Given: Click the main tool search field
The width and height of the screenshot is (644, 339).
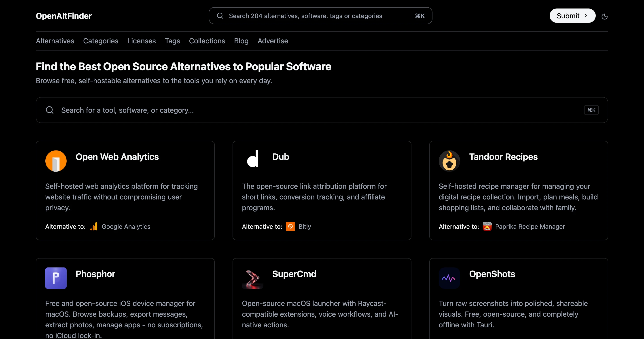Looking at the screenshot, I should (x=322, y=110).
